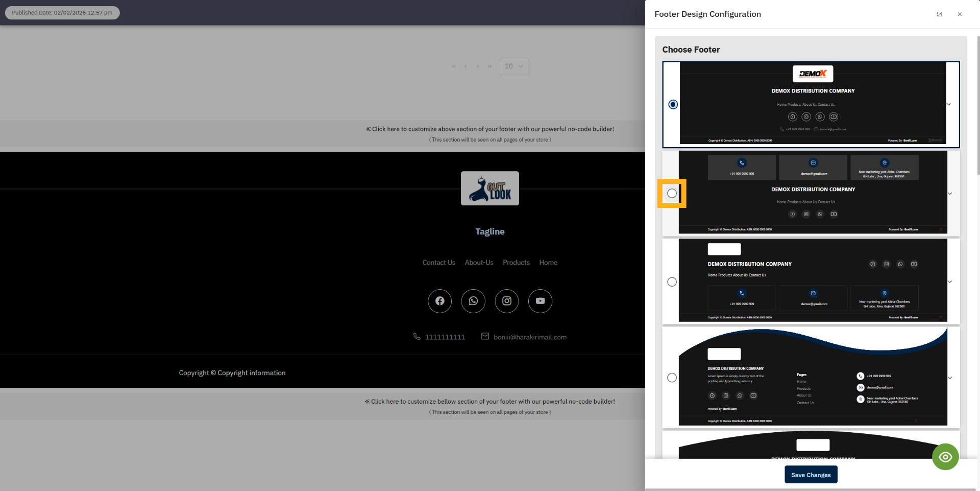Open the page size dropdown showing 10
The image size is (980, 491).
(513, 66)
